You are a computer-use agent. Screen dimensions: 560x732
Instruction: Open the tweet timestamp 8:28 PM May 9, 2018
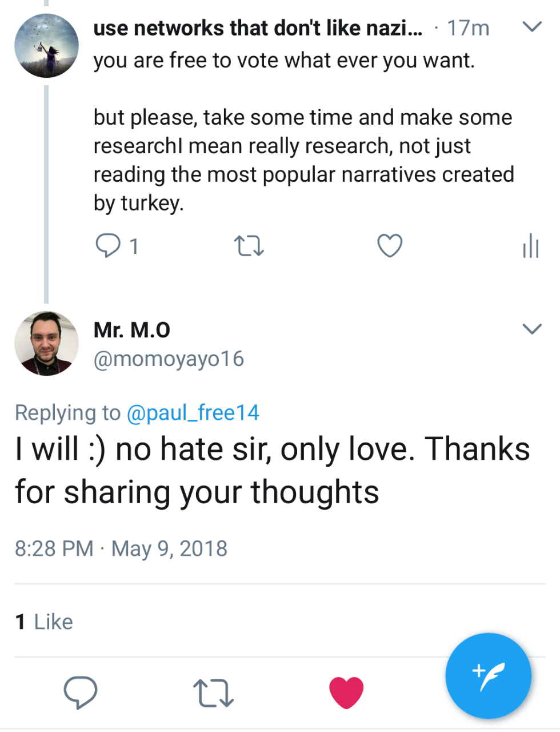pos(121,548)
